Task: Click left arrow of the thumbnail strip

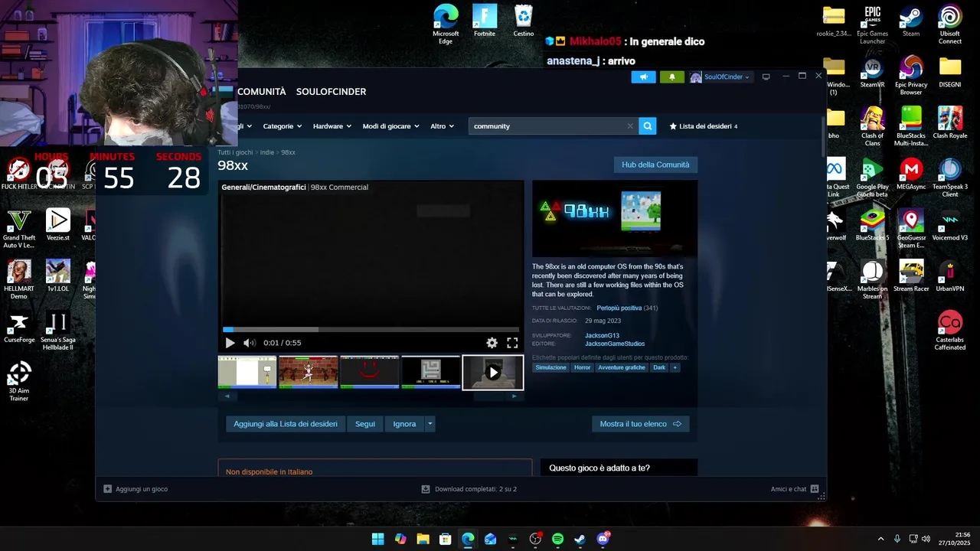Action: point(227,396)
